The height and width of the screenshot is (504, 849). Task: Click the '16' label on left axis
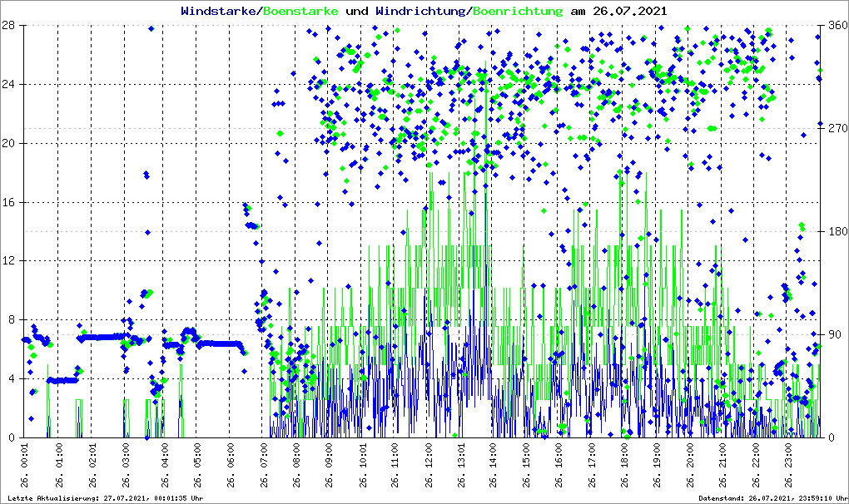[10, 202]
